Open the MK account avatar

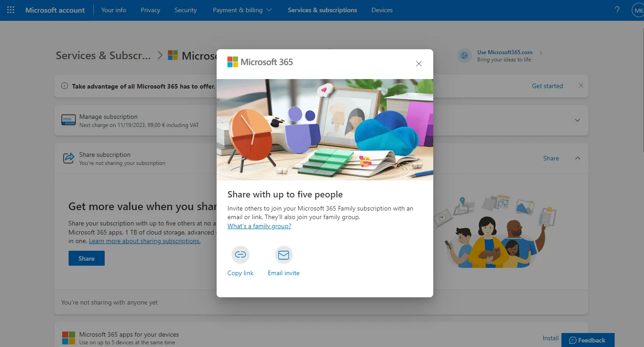tap(638, 10)
